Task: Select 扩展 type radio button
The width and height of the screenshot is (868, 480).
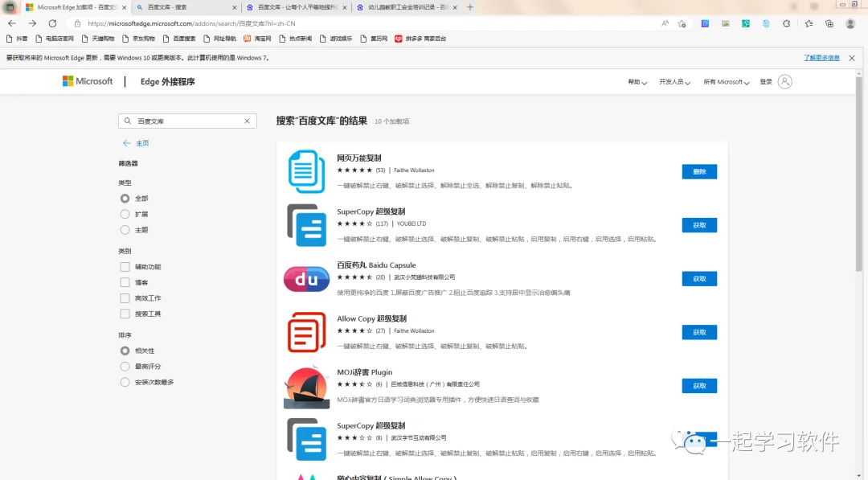Action: click(125, 214)
